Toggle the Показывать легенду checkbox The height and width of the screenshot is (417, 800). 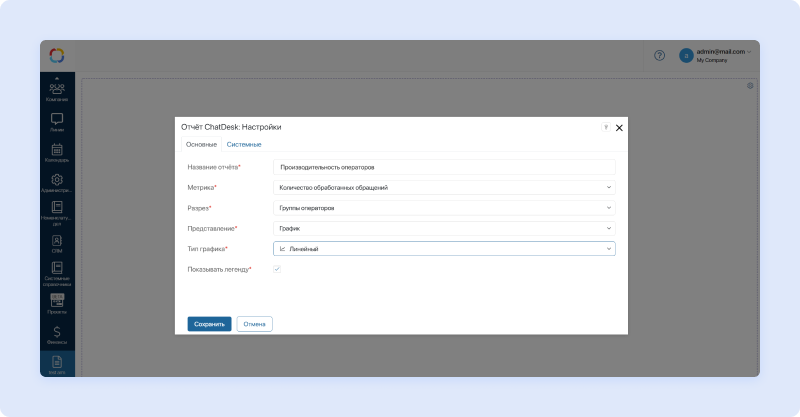point(277,269)
